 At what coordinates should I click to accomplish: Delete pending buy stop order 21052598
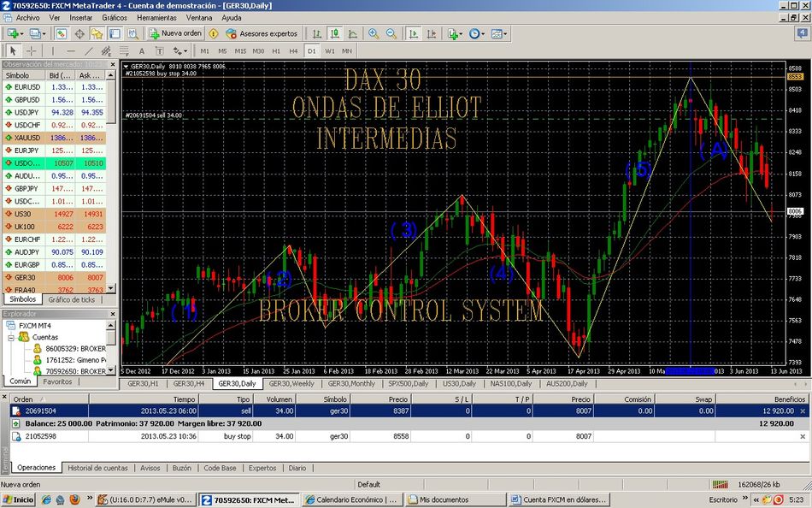[x=803, y=436]
